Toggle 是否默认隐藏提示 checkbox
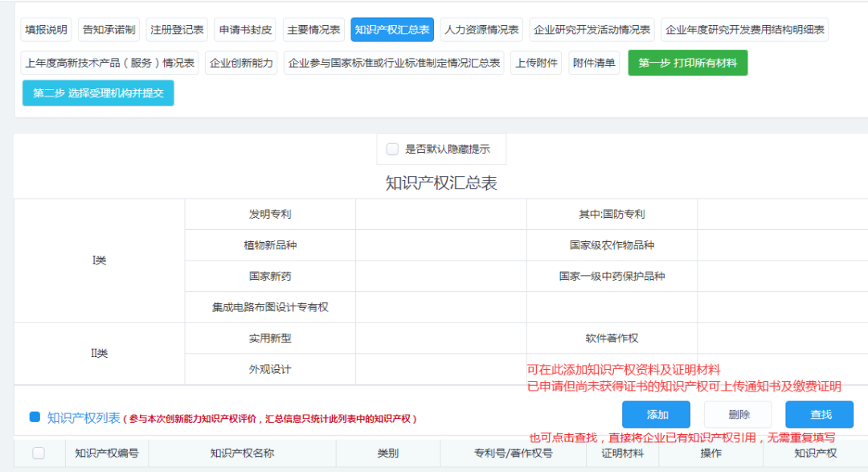 (x=392, y=149)
